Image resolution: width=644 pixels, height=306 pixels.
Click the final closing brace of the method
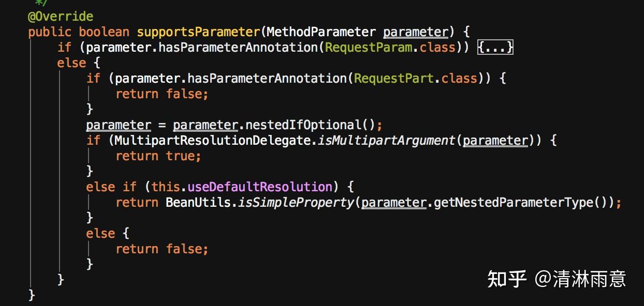tap(32, 295)
